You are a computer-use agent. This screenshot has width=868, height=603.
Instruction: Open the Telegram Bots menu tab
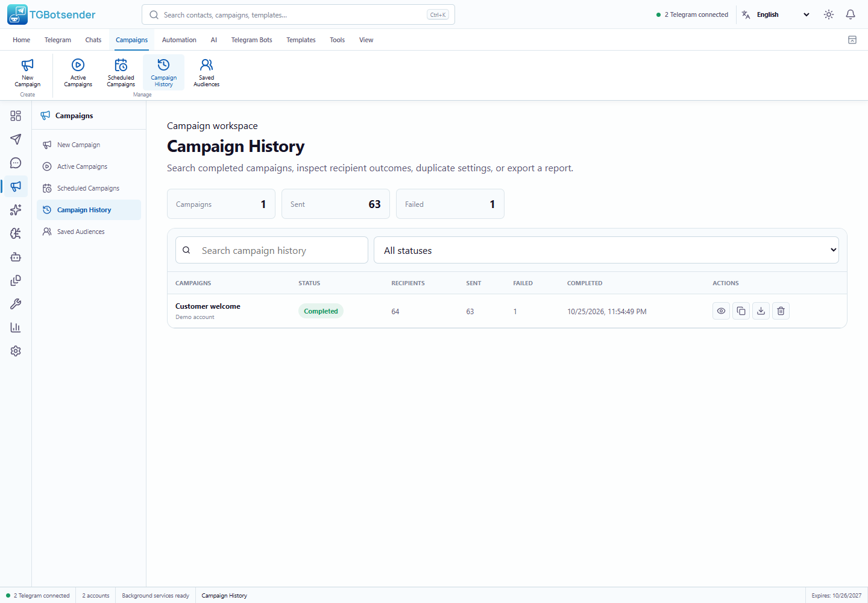pos(251,40)
